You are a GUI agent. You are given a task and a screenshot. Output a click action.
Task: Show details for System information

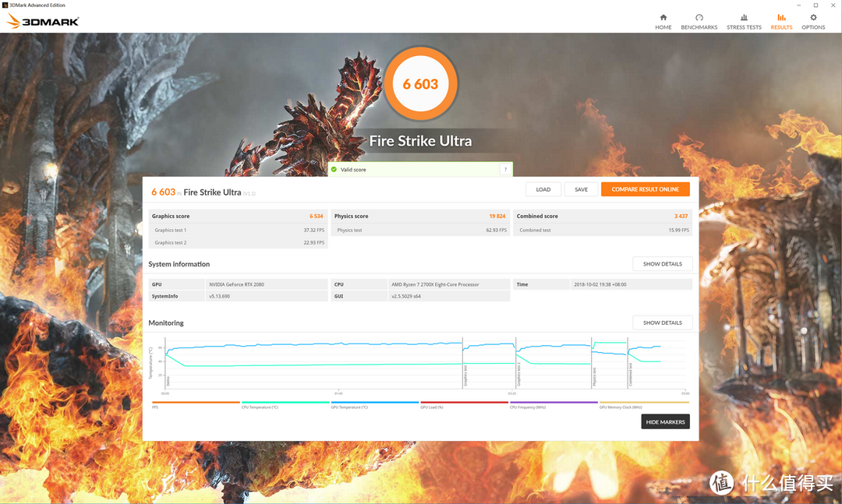click(662, 264)
